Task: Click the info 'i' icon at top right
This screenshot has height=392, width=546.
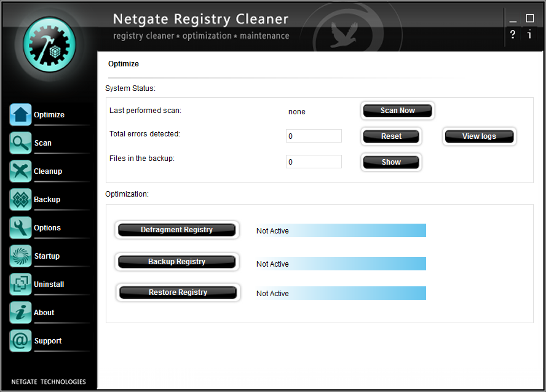Action: [529, 34]
